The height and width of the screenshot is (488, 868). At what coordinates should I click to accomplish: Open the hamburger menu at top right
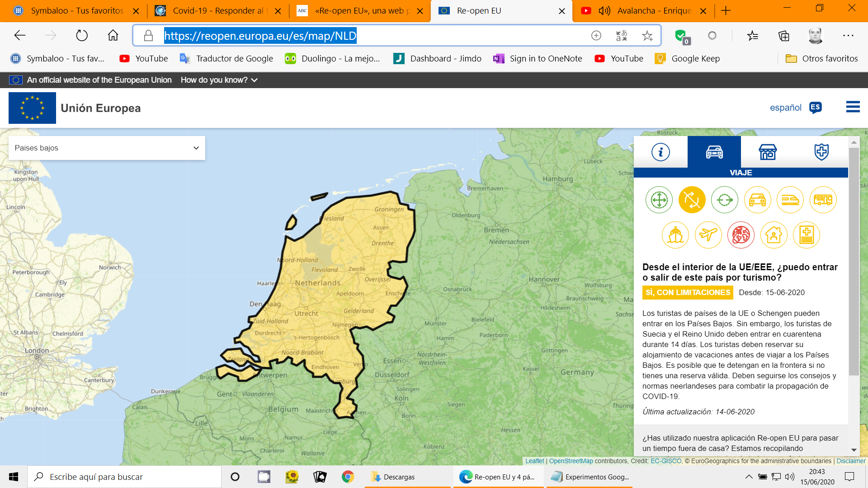[853, 107]
